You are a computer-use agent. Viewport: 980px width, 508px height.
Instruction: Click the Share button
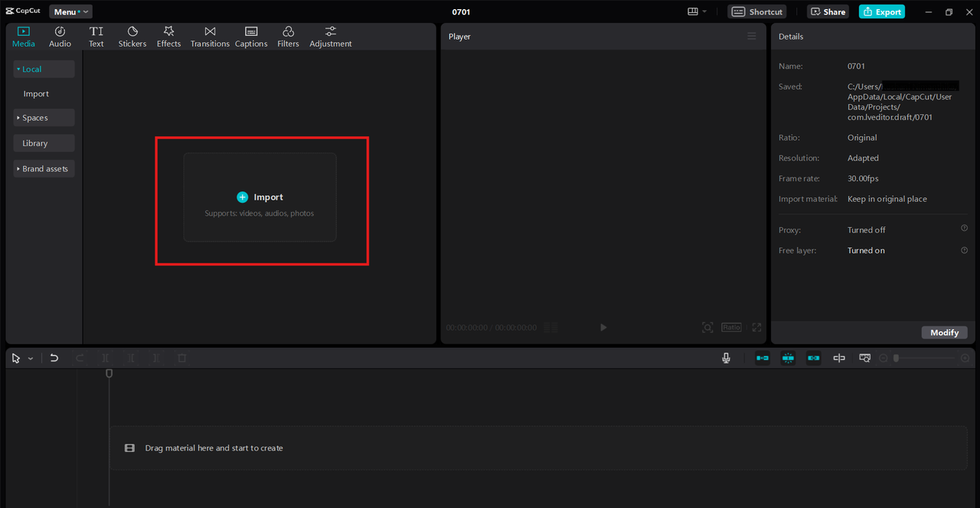[x=828, y=11]
